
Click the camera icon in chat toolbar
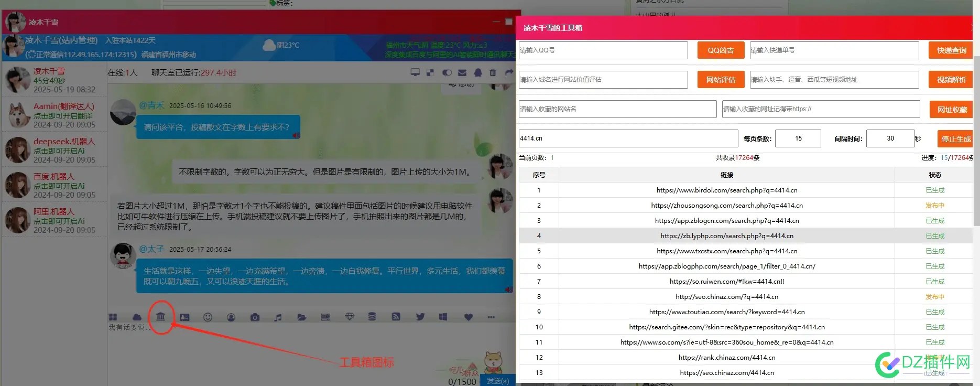(x=255, y=317)
